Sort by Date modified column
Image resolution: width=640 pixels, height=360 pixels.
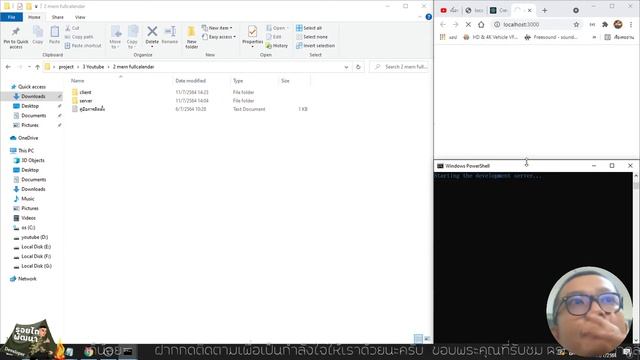pyautogui.click(x=191, y=81)
